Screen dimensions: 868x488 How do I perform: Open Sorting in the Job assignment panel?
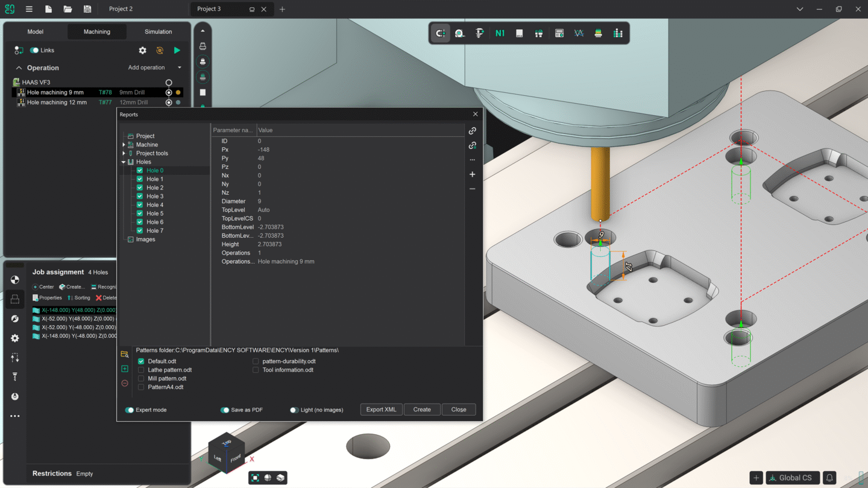coord(80,297)
